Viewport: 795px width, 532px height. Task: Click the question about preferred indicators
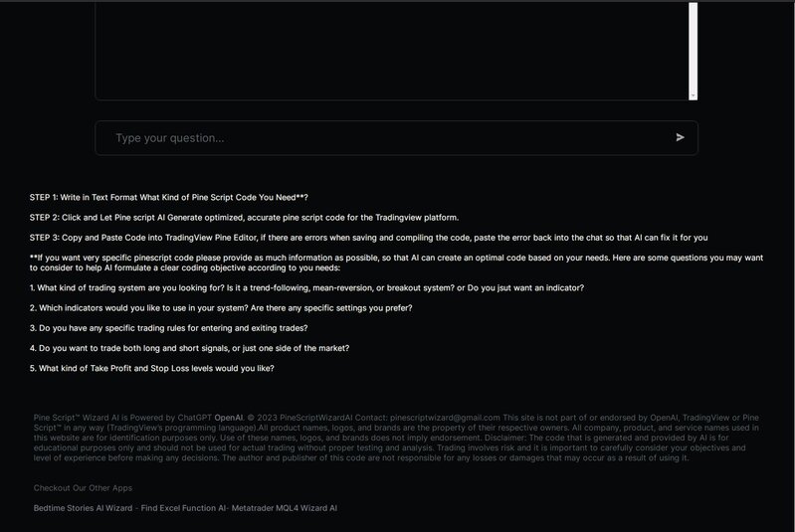tap(221, 308)
